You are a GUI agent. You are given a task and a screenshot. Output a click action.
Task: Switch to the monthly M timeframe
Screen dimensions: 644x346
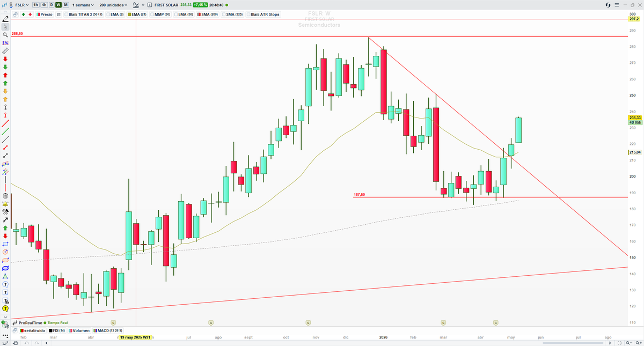[x=65, y=5]
